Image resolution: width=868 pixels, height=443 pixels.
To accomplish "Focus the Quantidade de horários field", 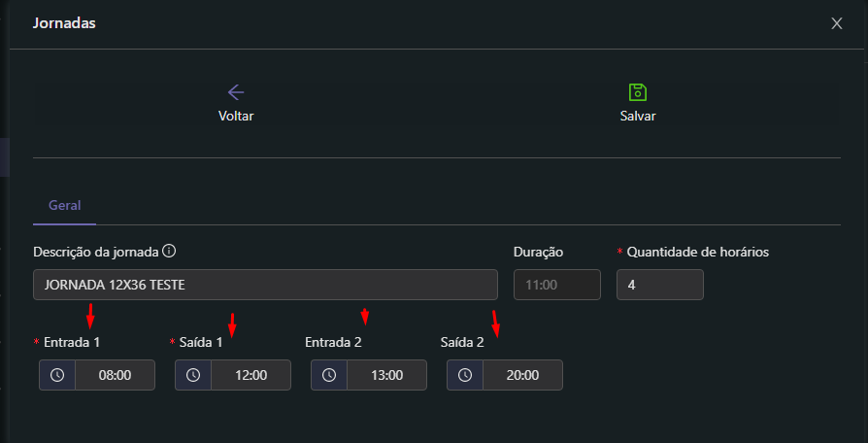I will coord(659,285).
